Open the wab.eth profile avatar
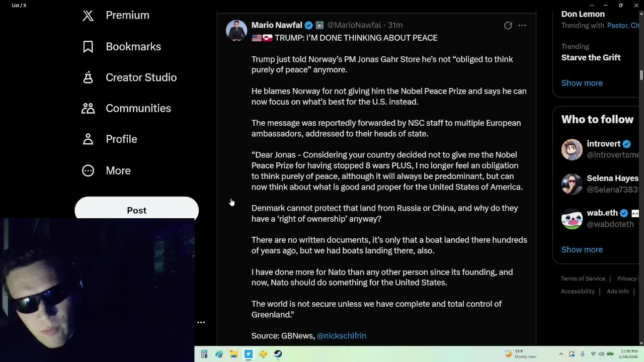The width and height of the screenshot is (644, 362). [572, 219]
